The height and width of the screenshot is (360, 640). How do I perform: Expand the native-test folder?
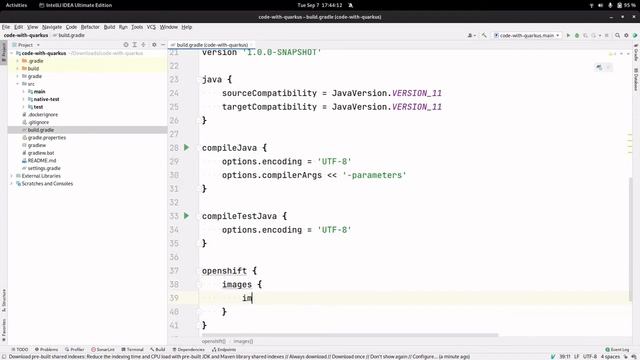tap(24, 99)
